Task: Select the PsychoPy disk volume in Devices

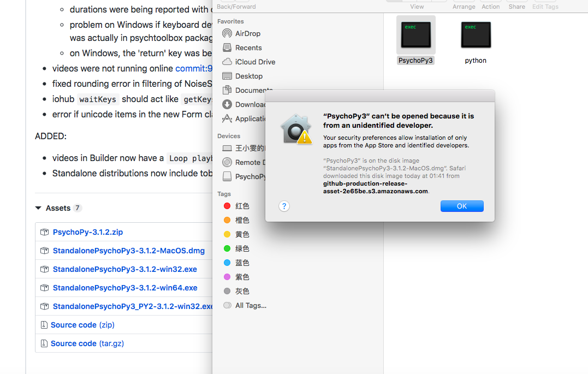Action: 243,177
